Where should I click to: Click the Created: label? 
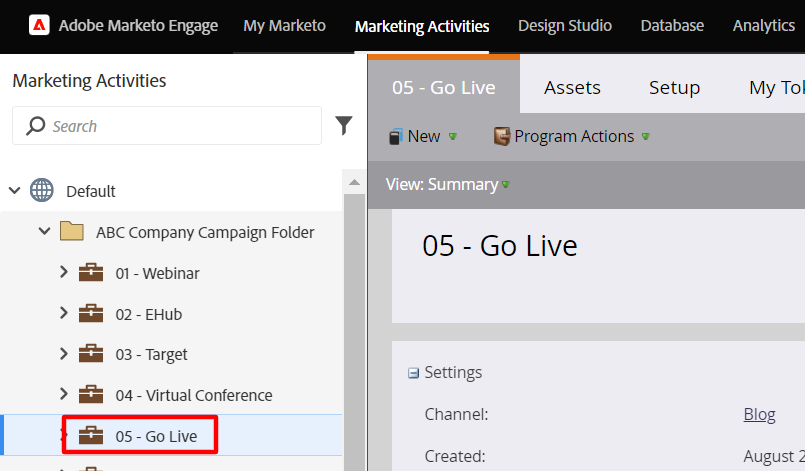pos(454,456)
